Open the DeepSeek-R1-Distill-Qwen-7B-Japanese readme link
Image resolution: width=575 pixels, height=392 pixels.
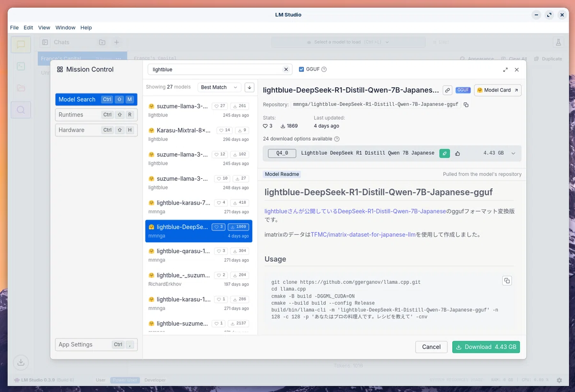click(392, 211)
